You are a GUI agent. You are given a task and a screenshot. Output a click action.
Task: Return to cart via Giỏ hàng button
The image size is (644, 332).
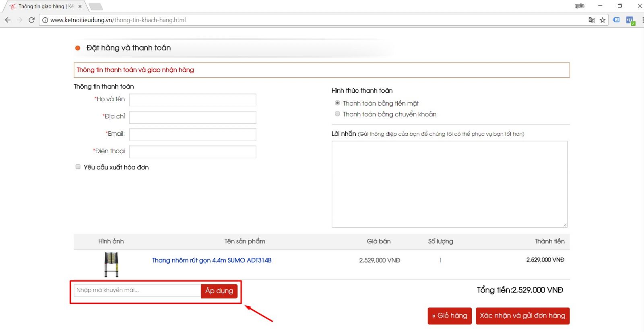coord(450,316)
